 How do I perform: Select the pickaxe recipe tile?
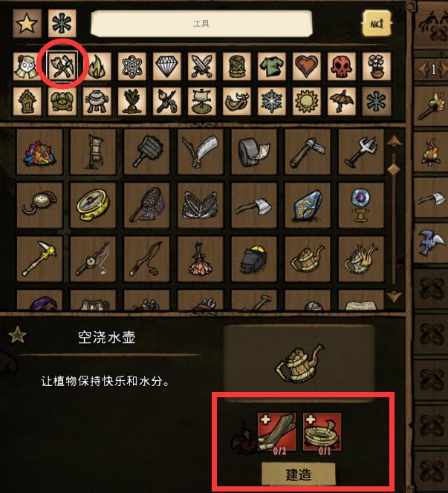coord(39,259)
